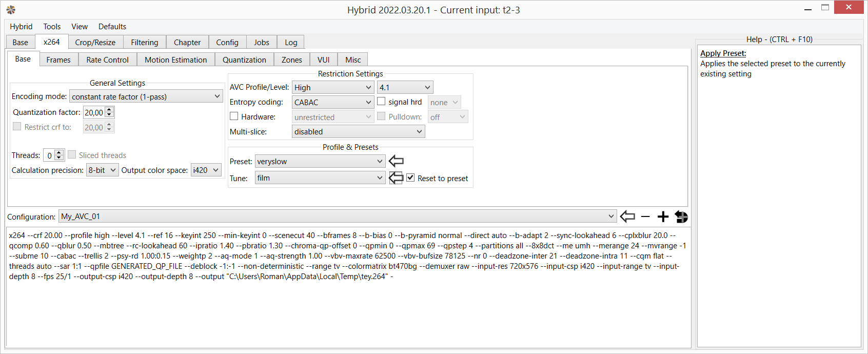868x354 pixels.
Task: Open the Hardware unrestricted dropdown
Action: tap(332, 117)
